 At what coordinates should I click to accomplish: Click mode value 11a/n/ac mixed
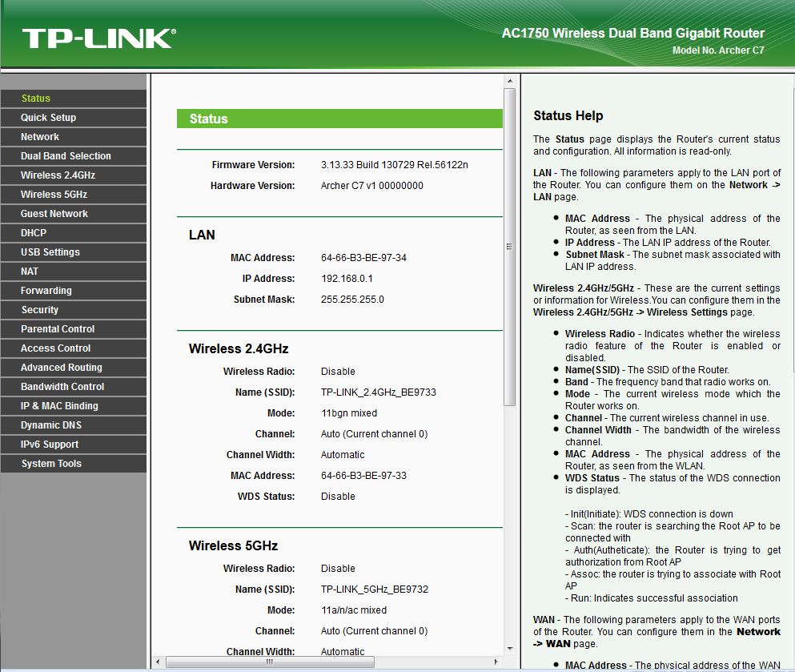coord(354,610)
